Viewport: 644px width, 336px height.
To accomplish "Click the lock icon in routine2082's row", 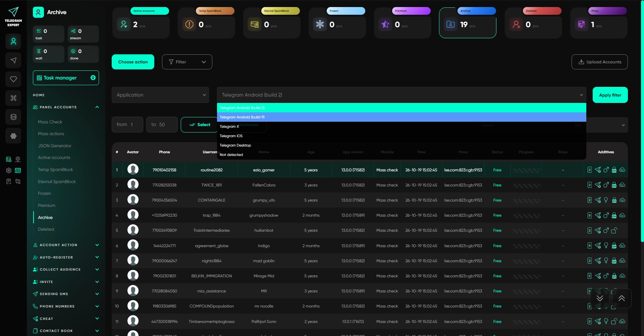I will coord(614,170).
